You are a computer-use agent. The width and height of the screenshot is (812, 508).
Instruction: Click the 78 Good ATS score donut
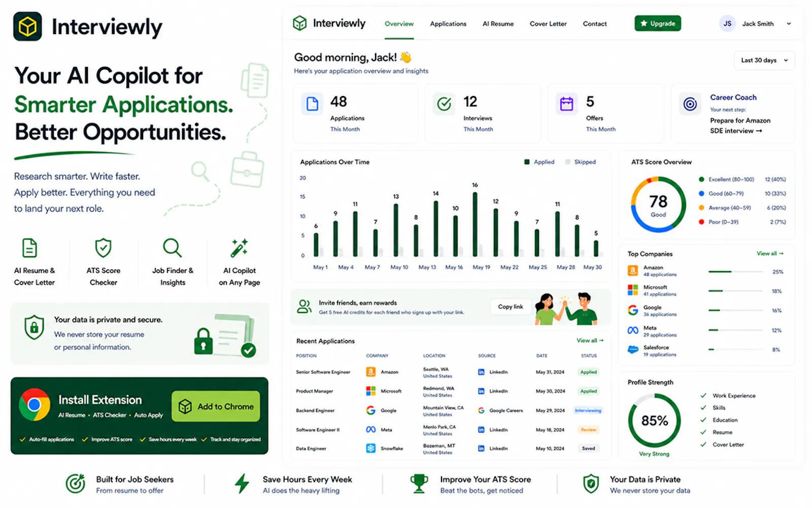(658, 204)
